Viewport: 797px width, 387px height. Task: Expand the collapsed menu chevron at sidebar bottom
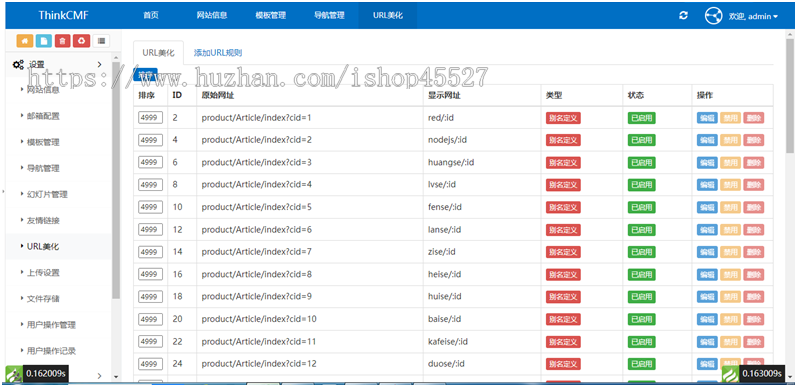coord(99,375)
